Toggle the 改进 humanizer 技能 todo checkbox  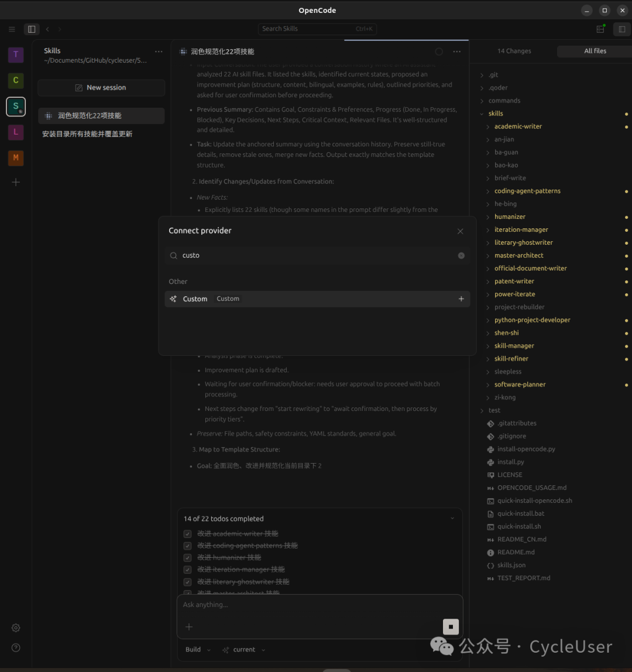click(x=187, y=558)
